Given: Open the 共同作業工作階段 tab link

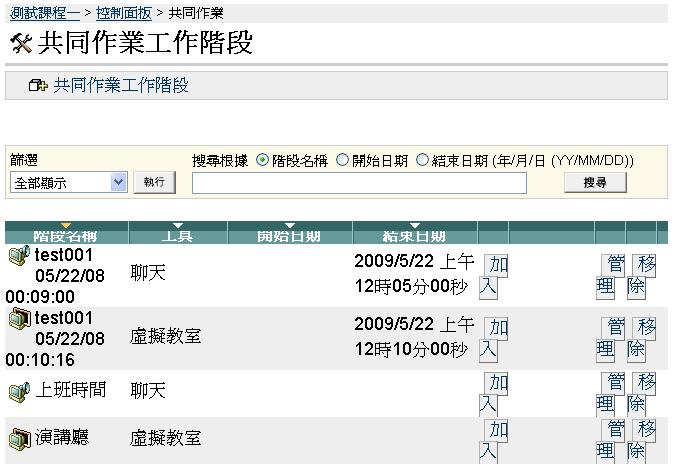Looking at the screenshot, I should click(120, 86).
